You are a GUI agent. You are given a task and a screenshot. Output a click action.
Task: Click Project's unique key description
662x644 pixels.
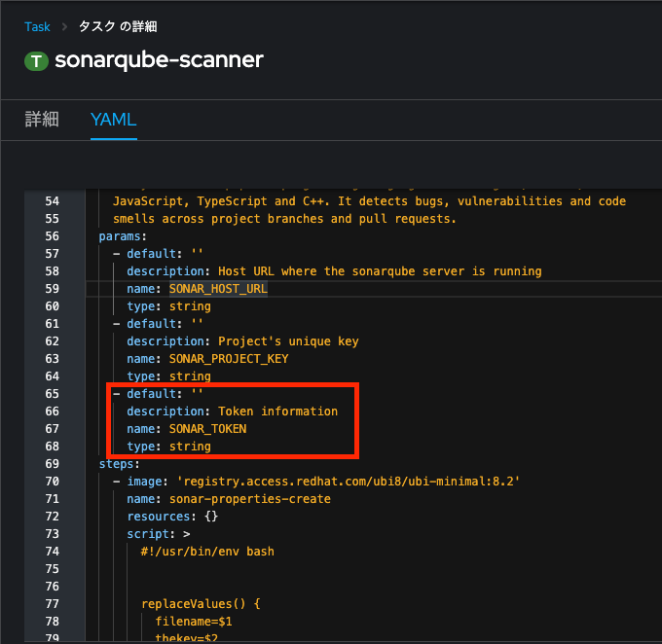pyautogui.click(x=288, y=341)
